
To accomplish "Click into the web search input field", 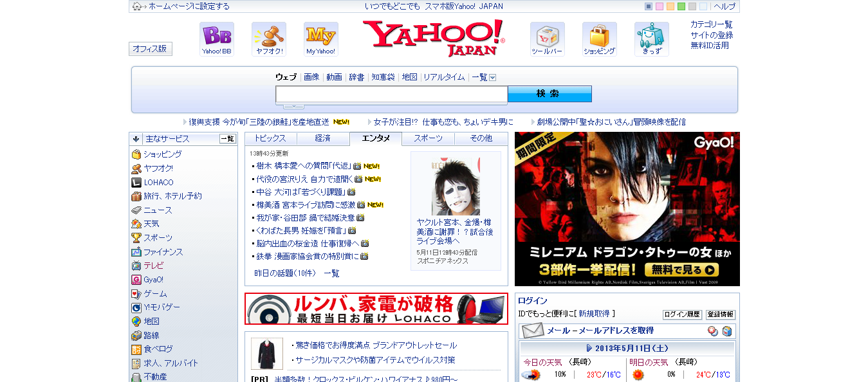I will [392, 95].
